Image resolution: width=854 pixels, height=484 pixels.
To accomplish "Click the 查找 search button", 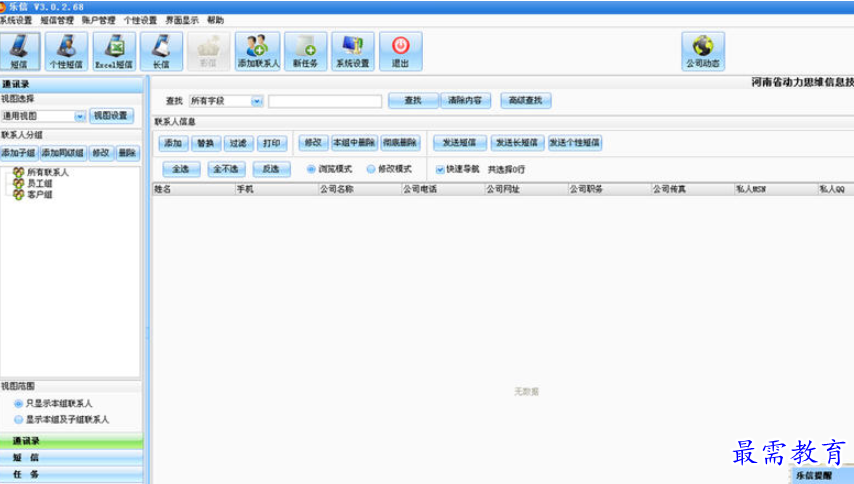I will [413, 100].
